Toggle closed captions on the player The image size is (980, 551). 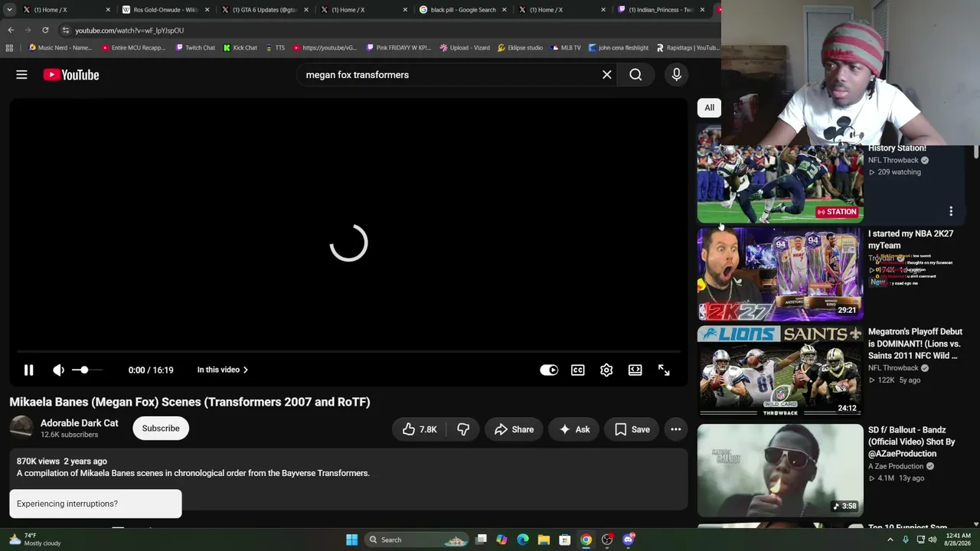coord(578,370)
